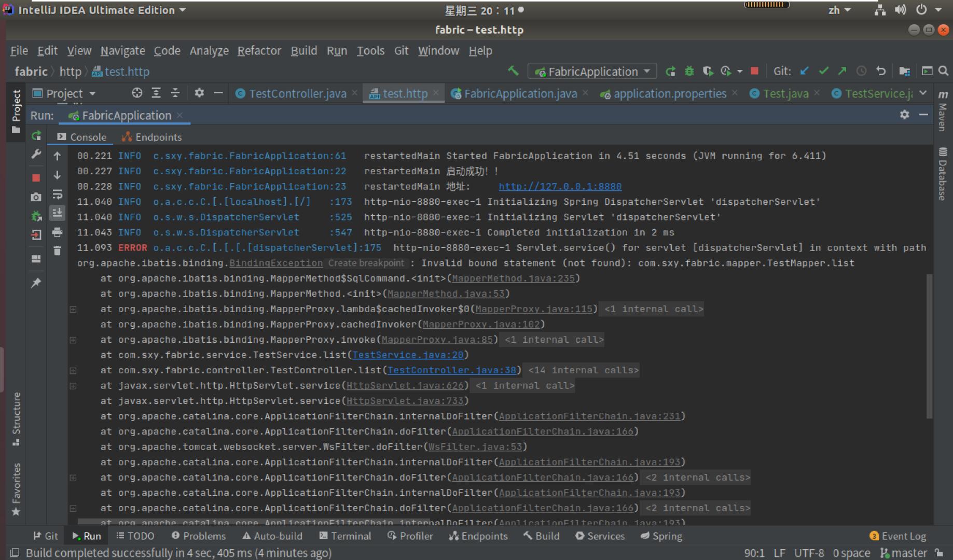Open Git history clock icon
This screenshot has height=560, width=953.
tap(861, 71)
